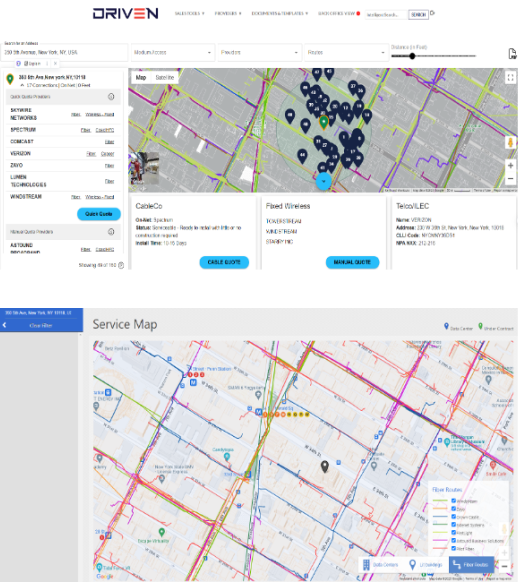The image size is (518, 582).
Task: Toggle the fourth fiber route checkbox, green line
Action: pos(453,524)
